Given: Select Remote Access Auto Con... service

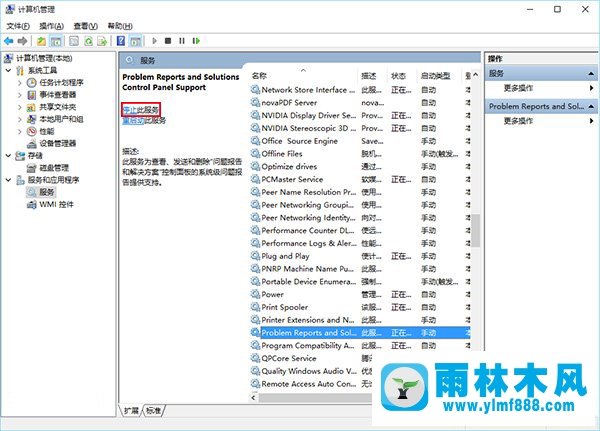Looking at the screenshot, I should point(311,384).
